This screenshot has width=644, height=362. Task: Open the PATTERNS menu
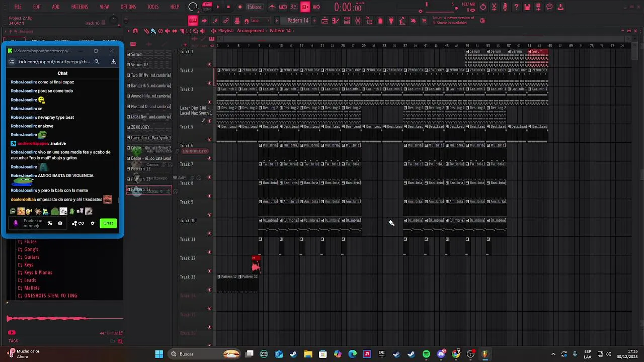(x=79, y=7)
